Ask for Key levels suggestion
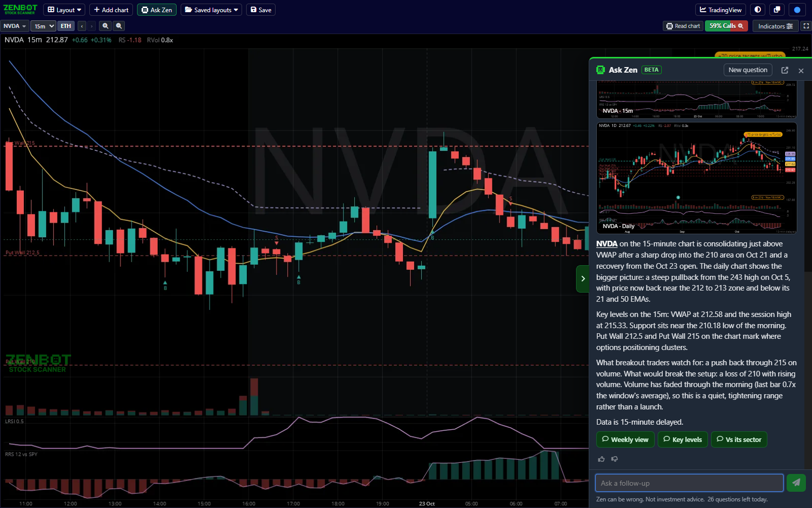Screen dimensions: 812x508 pyautogui.click(x=682, y=439)
